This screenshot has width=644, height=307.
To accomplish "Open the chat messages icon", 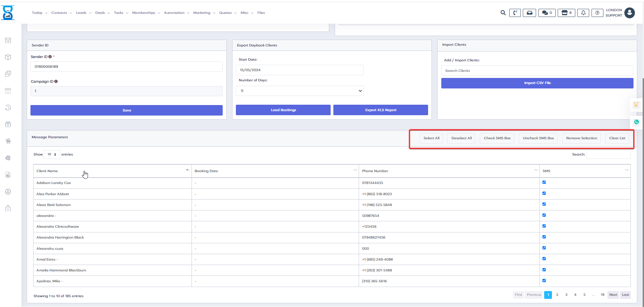I will point(547,13).
